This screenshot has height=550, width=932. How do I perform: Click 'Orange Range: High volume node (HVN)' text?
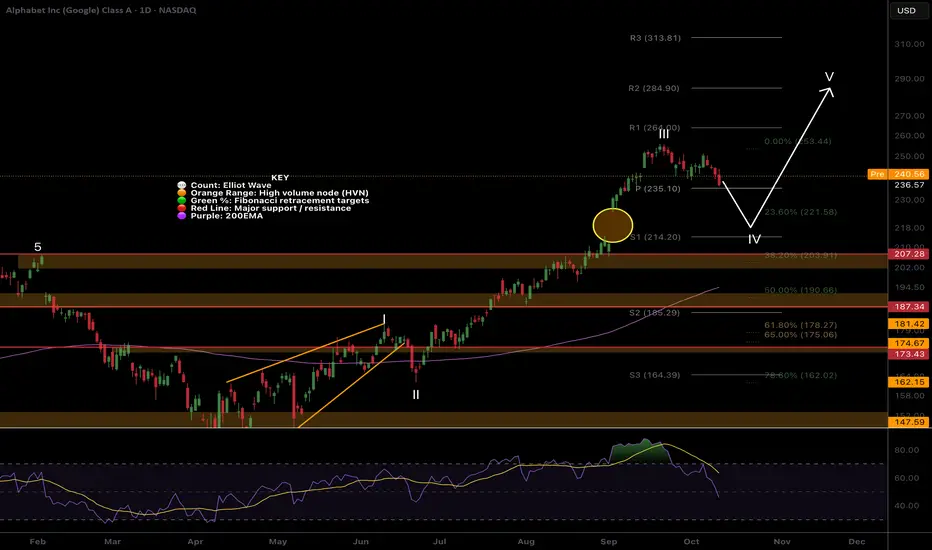tap(279, 193)
